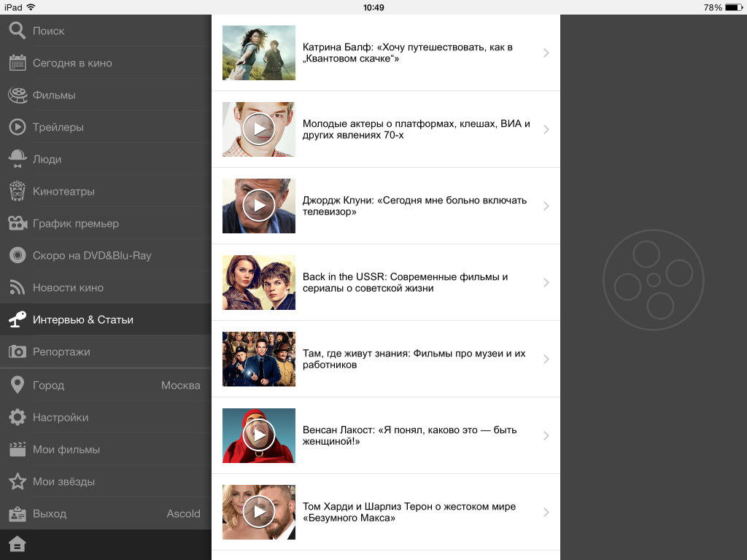Log out via Выход Ascold

pos(106,513)
